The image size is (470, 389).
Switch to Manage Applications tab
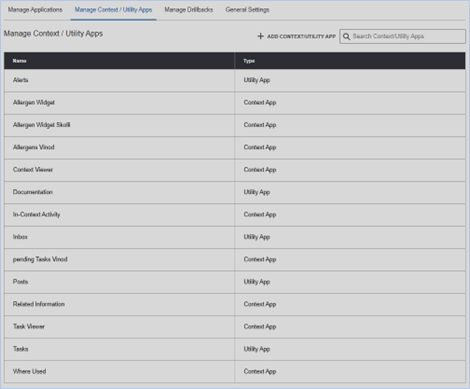[35, 10]
